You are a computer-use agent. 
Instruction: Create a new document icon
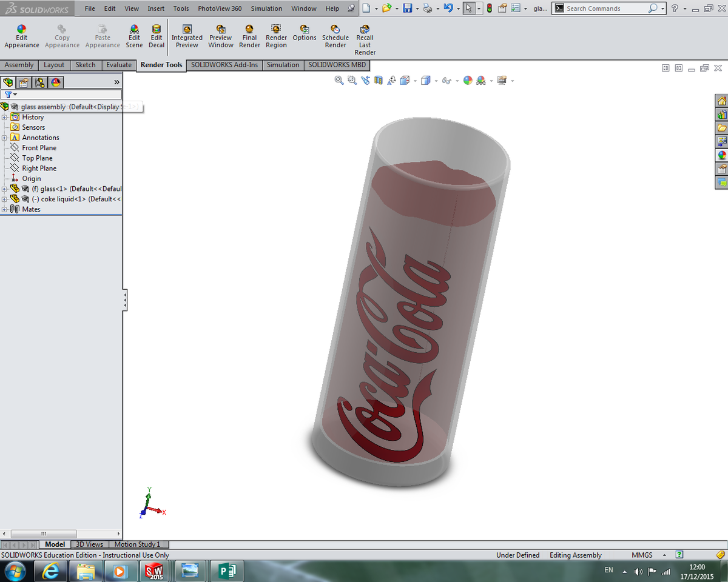click(366, 8)
